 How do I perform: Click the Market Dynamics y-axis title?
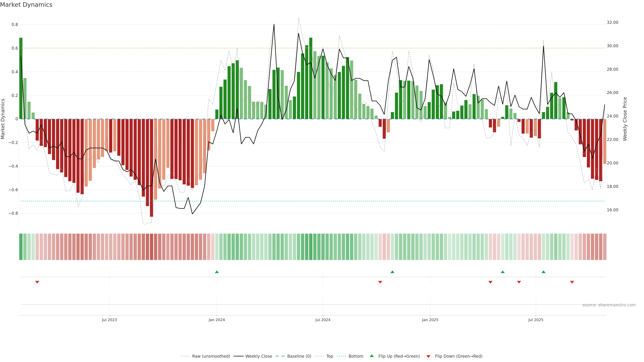[x=3, y=119]
